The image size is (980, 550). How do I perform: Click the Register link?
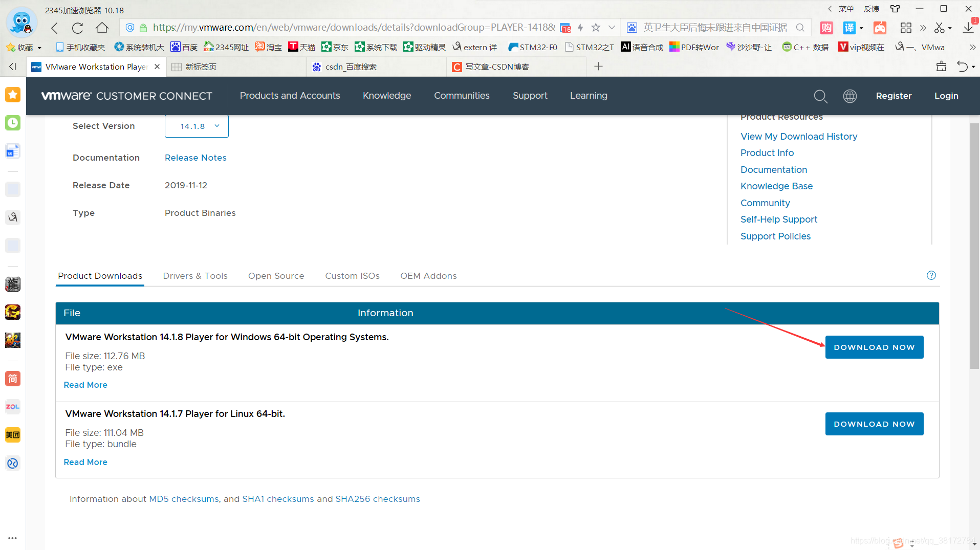pos(894,96)
